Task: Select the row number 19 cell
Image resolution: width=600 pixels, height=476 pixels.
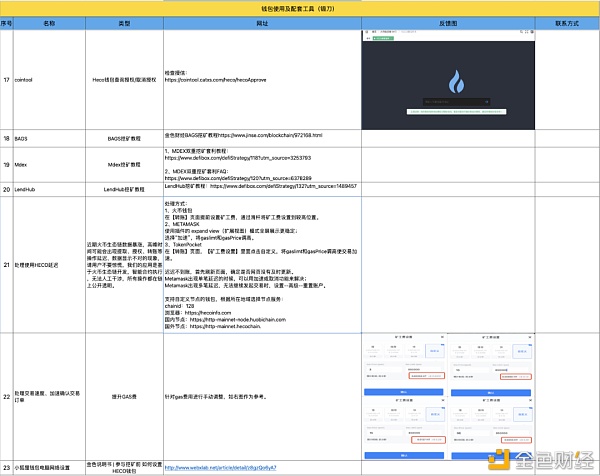Action: pyautogui.click(x=7, y=165)
